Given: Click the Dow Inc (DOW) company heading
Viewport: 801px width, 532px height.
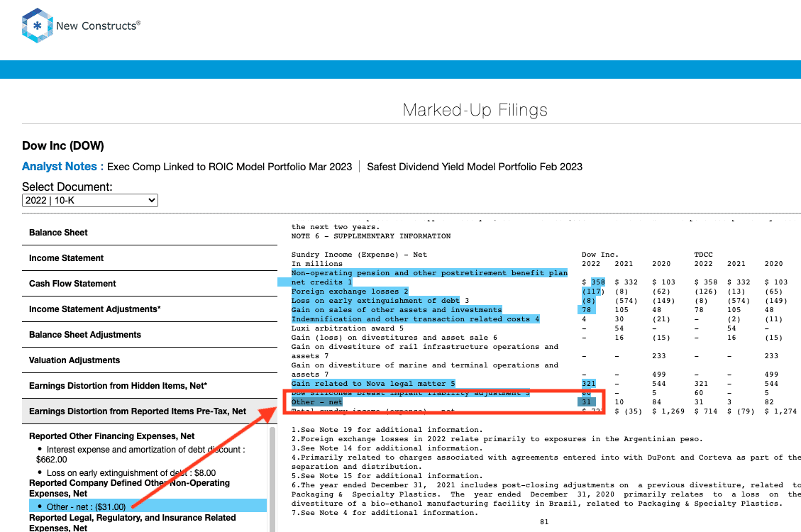Looking at the screenshot, I should tap(63, 146).
